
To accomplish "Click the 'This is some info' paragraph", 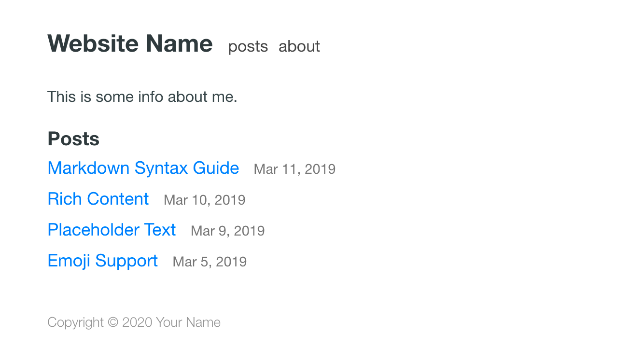I will (x=142, y=97).
